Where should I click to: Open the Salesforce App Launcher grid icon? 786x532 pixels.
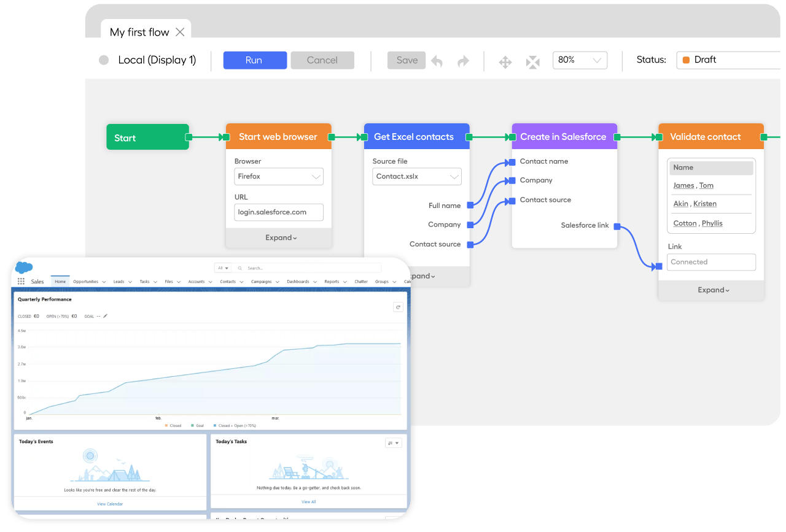(21, 282)
